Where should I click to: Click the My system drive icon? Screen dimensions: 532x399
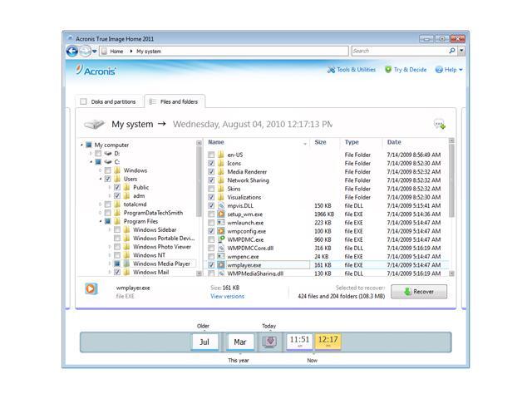[94, 124]
